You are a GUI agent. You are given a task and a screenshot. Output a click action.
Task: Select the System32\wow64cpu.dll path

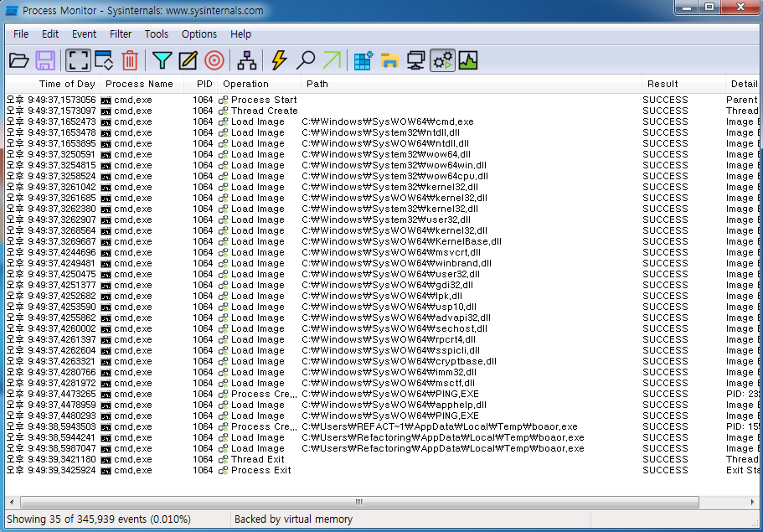pyautogui.click(x=394, y=176)
